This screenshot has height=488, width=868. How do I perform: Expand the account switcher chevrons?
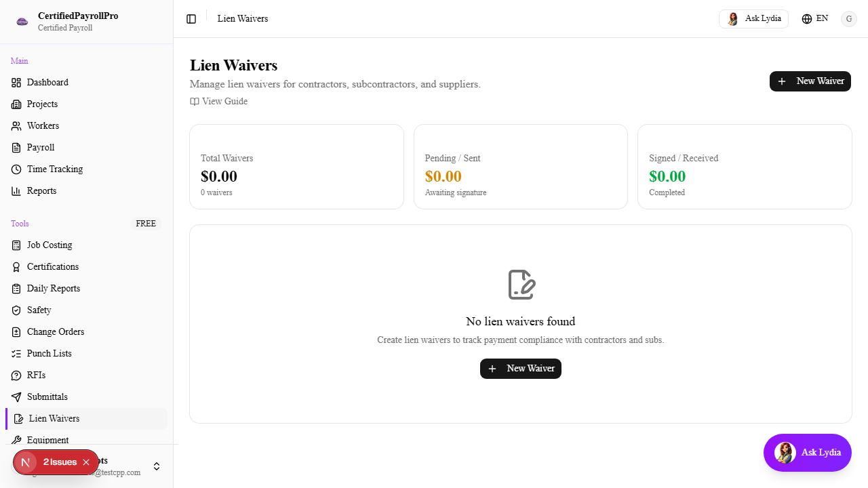[157, 466]
